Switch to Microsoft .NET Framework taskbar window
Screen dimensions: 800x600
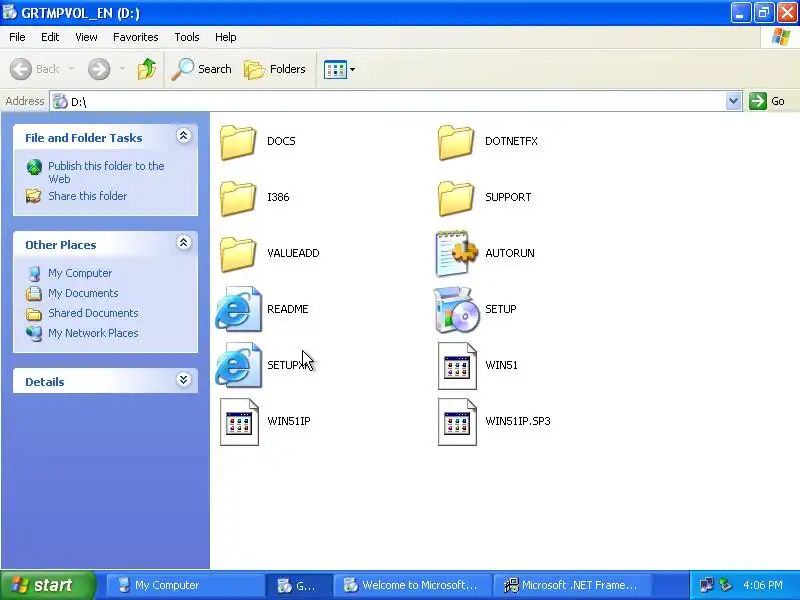pyautogui.click(x=572, y=585)
